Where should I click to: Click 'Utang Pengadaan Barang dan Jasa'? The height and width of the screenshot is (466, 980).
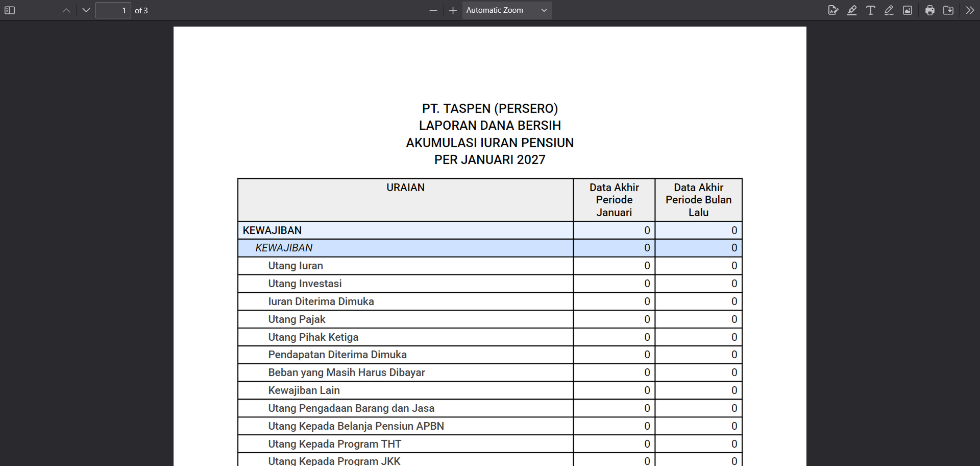351,408
